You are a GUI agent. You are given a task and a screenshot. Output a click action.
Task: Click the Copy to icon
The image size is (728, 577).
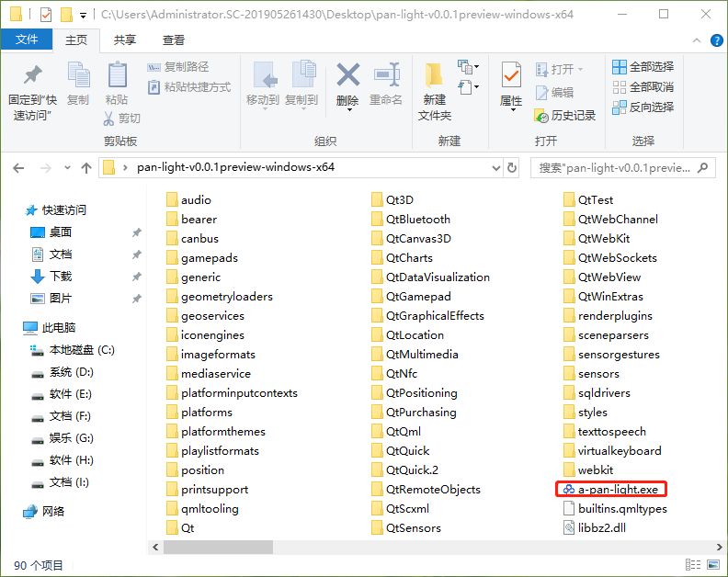tap(303, 74)
